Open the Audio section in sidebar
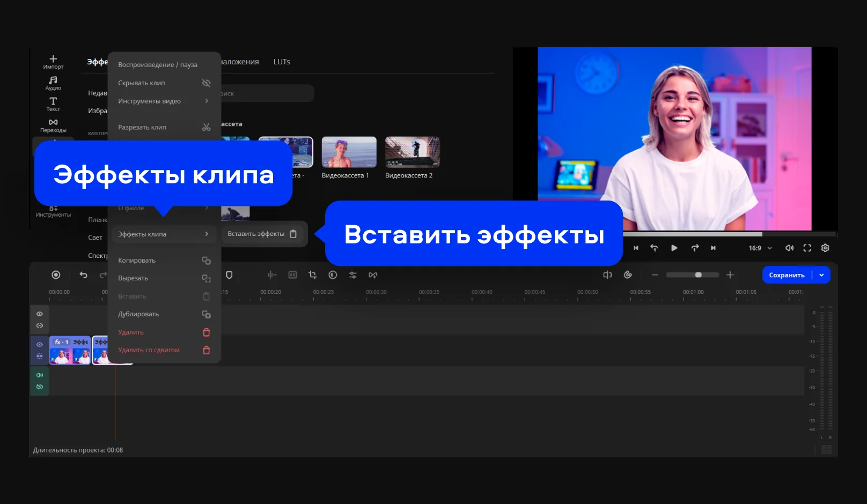This screenshot has width=867, height=504. tap(53, 83)
